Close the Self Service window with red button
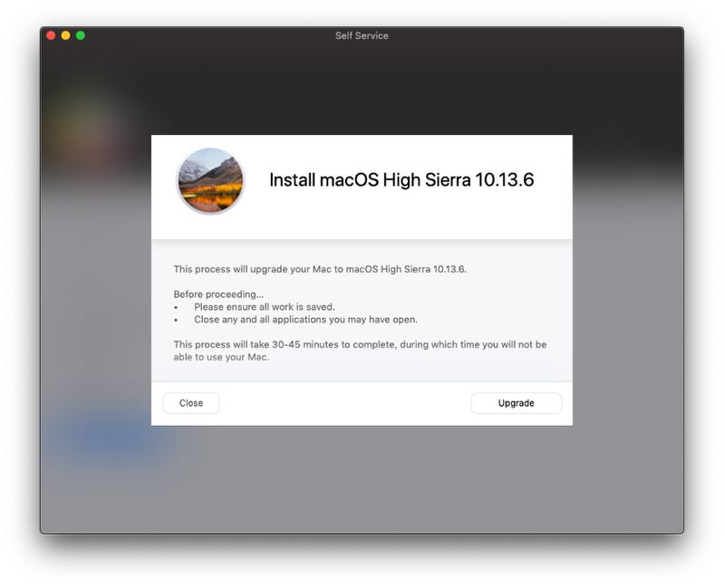This screenshot has height=588, width=725. pos(52,35)
